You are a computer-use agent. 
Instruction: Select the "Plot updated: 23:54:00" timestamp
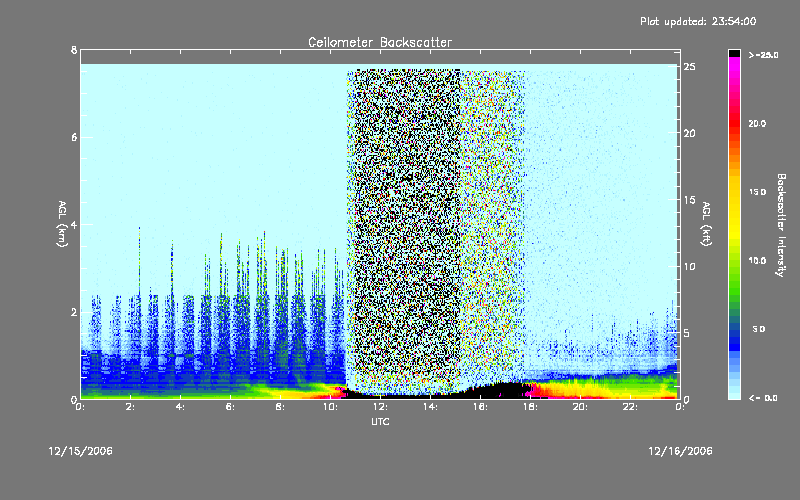698,21
